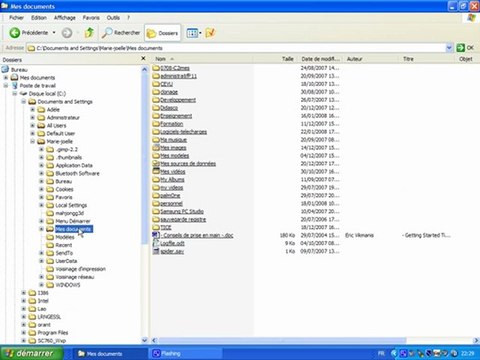The width and height of the screenshot is (480, 360).
Task: Open the Précédente history dropdown arrow
Action: coord(54,33)
